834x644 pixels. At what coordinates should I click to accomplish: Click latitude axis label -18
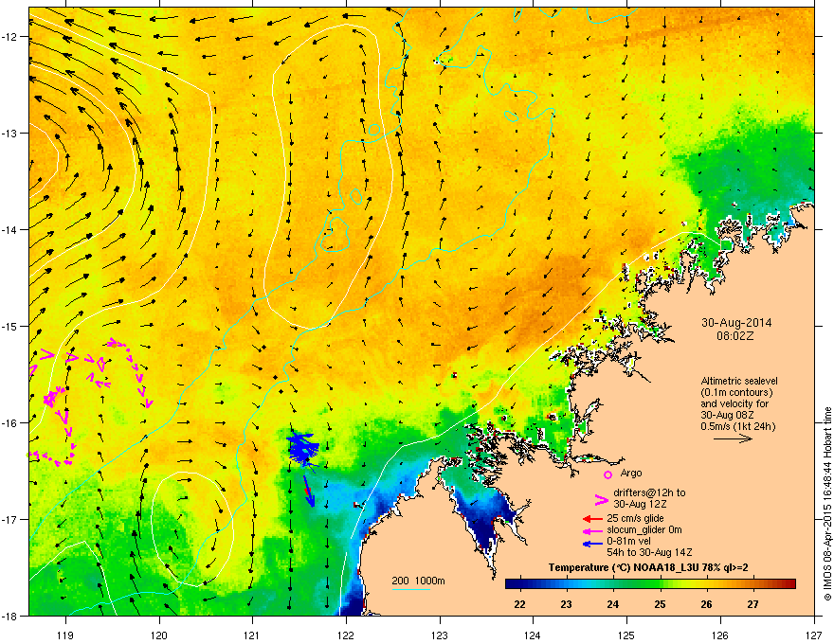point(9,616)
